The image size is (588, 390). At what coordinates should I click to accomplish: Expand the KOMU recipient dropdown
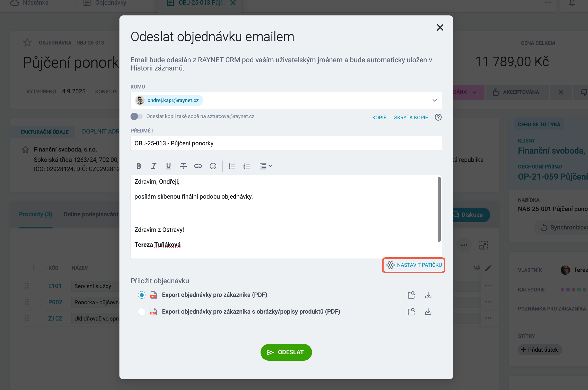click(x=435, y=101)
